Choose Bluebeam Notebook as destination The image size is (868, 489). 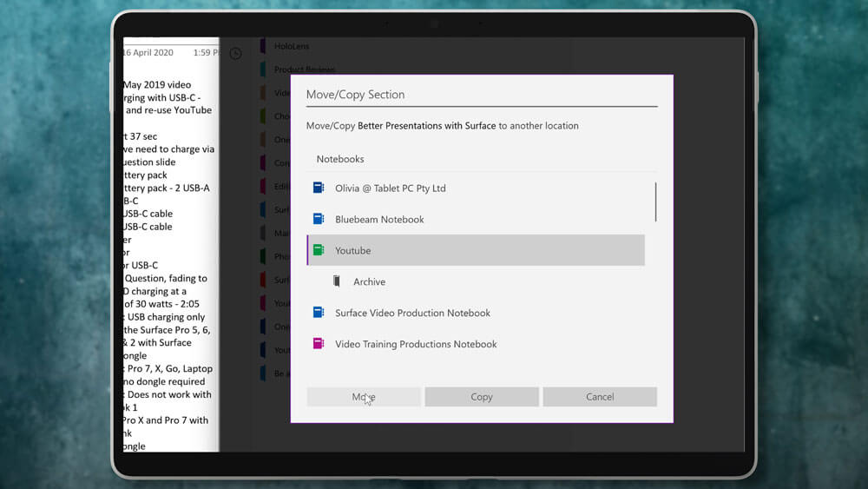(379, 220)
